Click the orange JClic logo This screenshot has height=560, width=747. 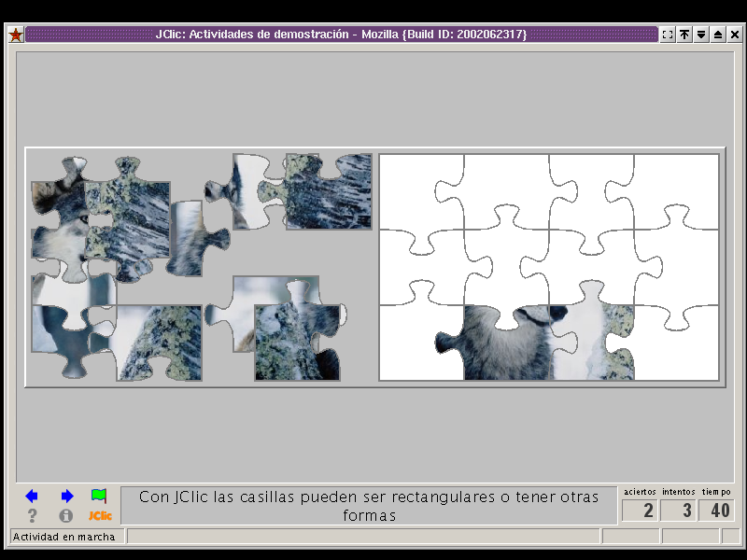point(100,515)
